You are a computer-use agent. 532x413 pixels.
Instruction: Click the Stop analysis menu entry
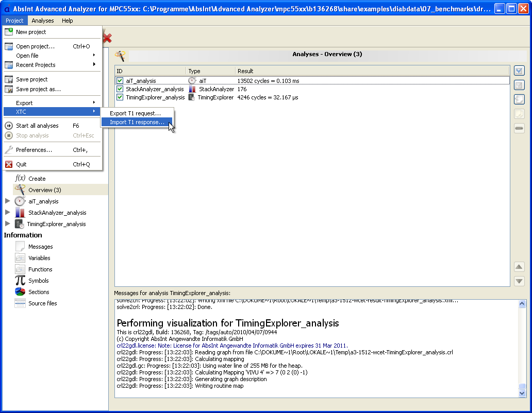[x=52, y=135]
